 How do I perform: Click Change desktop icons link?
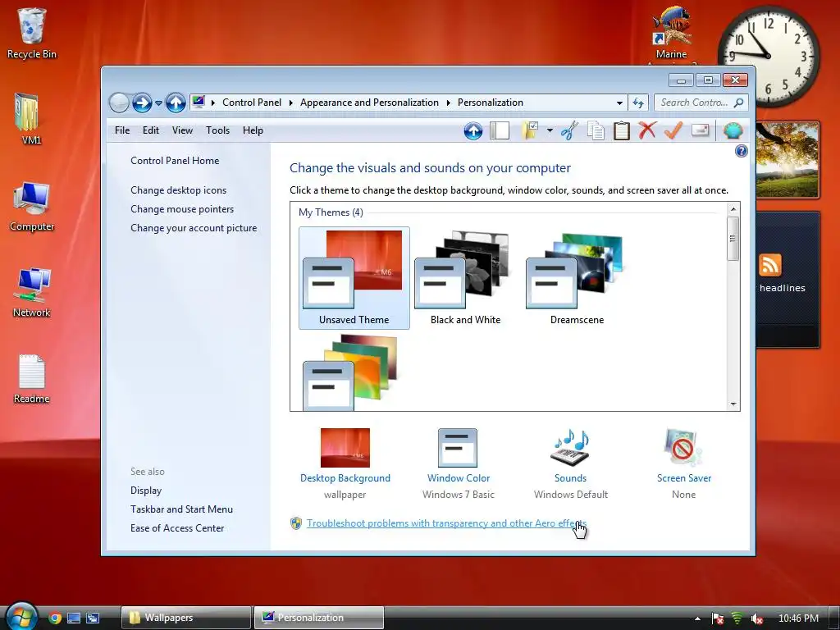178,190
